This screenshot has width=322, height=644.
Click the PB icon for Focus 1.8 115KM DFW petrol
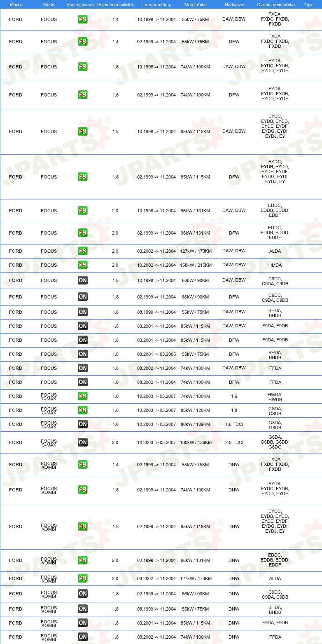[x=83, y=177]
